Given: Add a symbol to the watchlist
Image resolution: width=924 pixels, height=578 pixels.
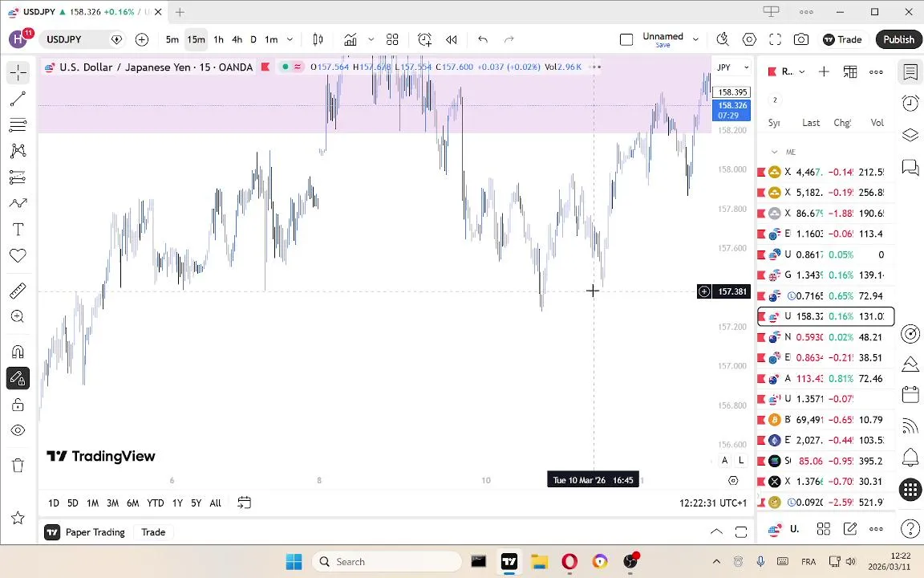Looking at the screenshot, I should [x=824, y=72].
